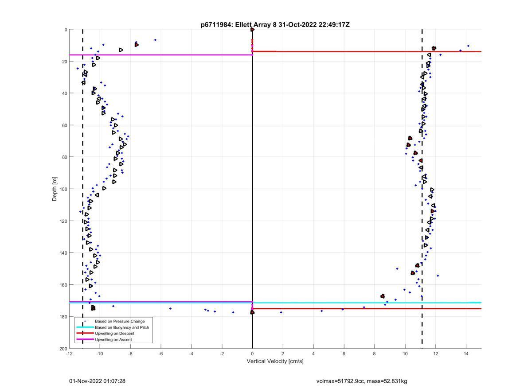Click x-axis tick label '-10'

(100, 354)
